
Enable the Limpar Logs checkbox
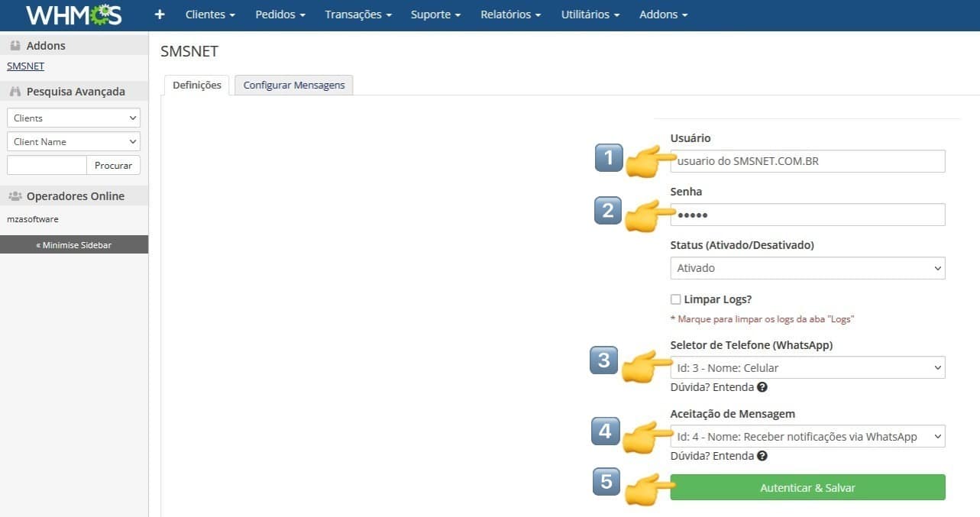675,299
